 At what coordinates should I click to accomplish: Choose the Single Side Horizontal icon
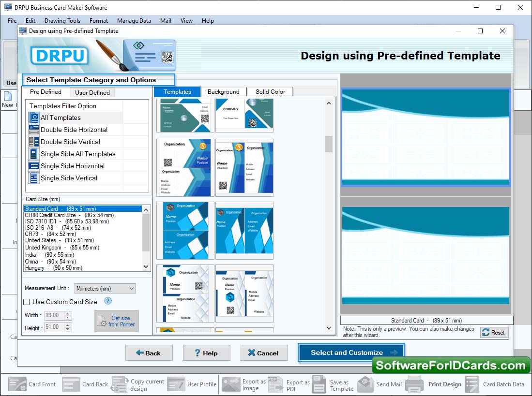[x=33, y=166]
